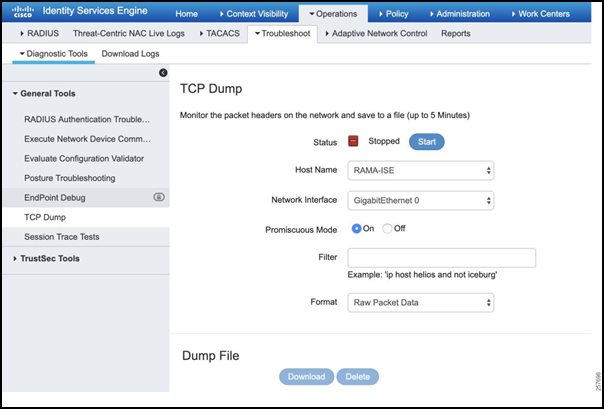Image resolution: width=604 pixels, height=409 pixels.
Task: Open the RADIUS submenu
Action: (40, 34)
